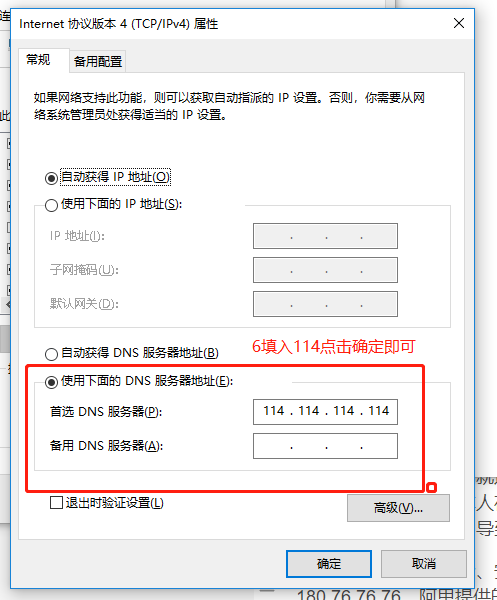The height and width of the screenshot is (600, 497).
Task: Switch to the 备用配置 tab
Action: coord(98,61)
